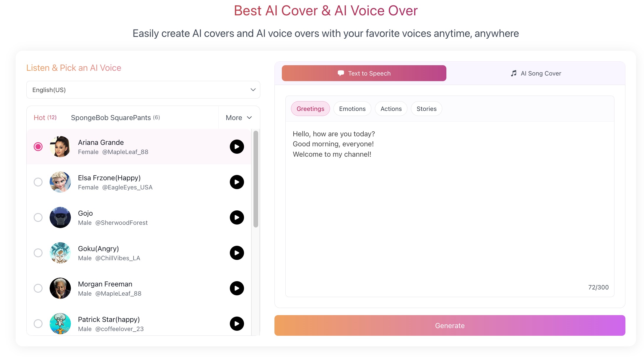The image size is (644, 357).
Task: Choose the Morgan Freeman radio button
Action: [x=38, y=288]
